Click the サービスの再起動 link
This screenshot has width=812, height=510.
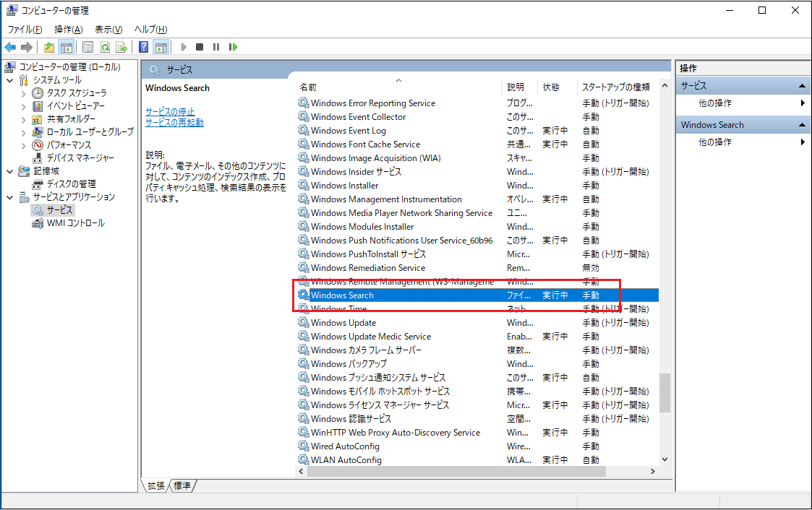(x=174, y=123)
